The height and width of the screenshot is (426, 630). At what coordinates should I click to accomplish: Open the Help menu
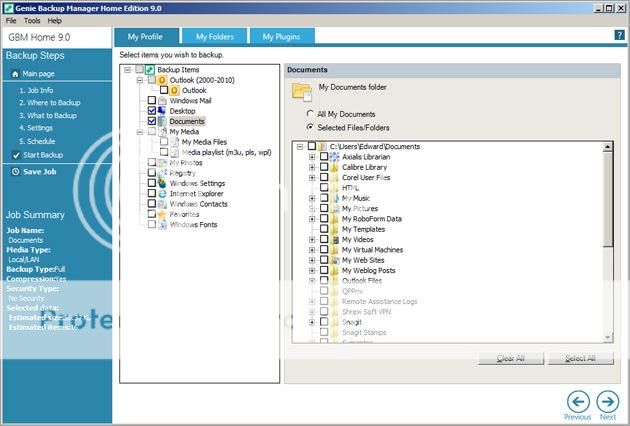55,20
